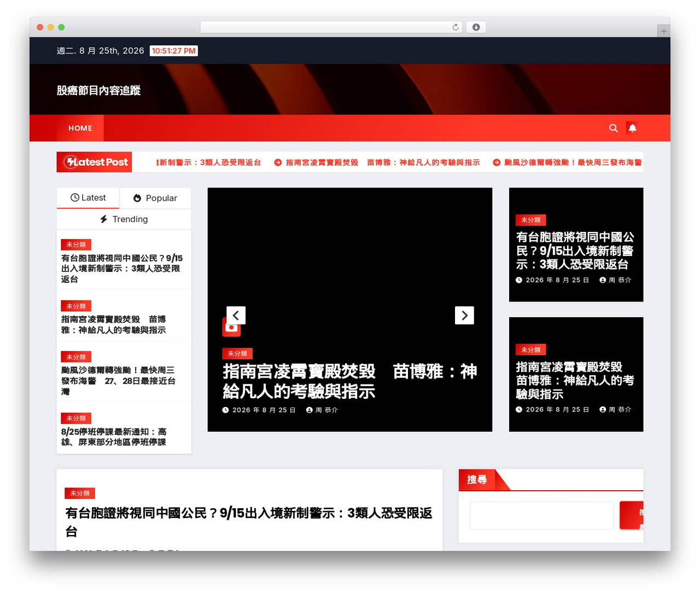Reload the page with the browser refresh icon

[456, 27]
